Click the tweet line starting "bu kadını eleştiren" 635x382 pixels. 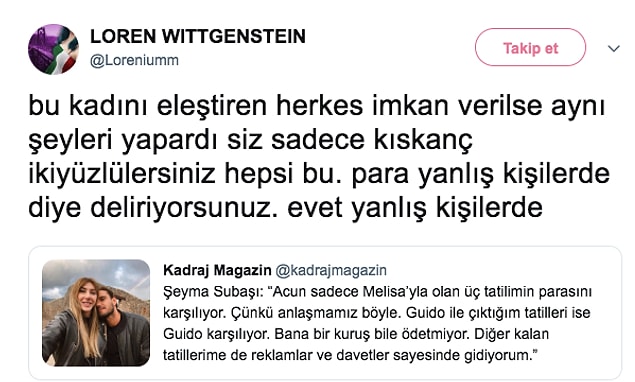point(317,107)
